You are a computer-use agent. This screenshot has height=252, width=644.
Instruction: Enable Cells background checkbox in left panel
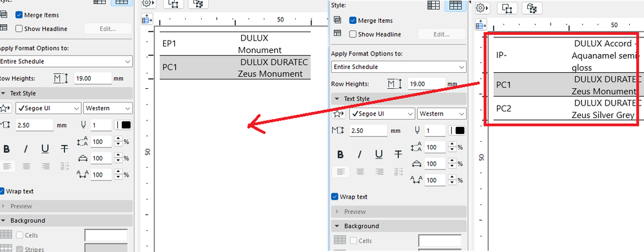(20, 236)
